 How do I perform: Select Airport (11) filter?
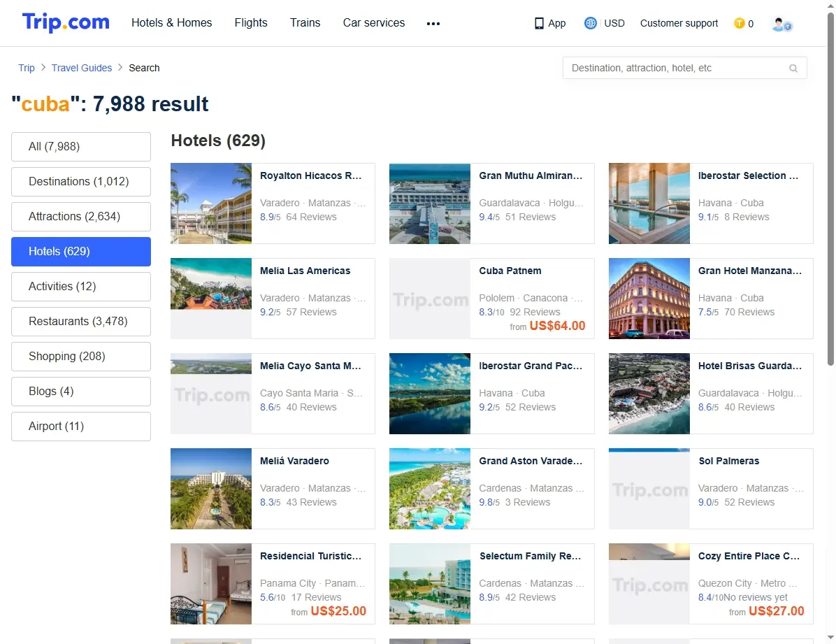coord(81,427)
